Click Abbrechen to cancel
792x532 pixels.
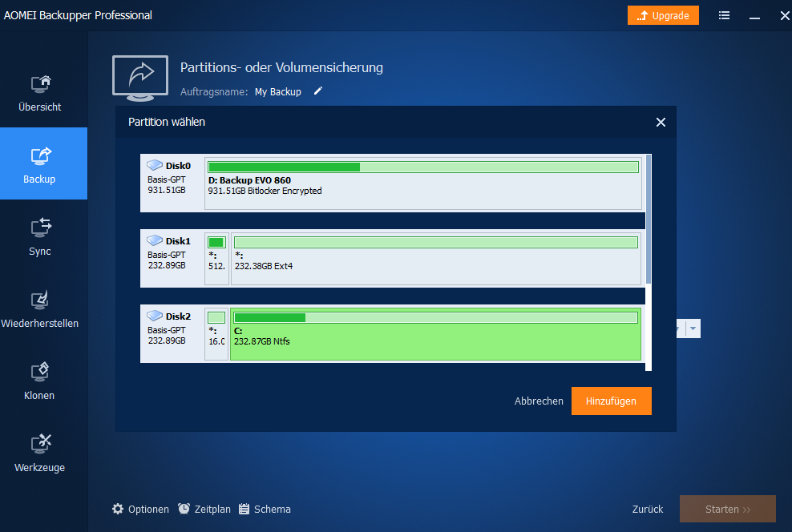tap(539, 401)
